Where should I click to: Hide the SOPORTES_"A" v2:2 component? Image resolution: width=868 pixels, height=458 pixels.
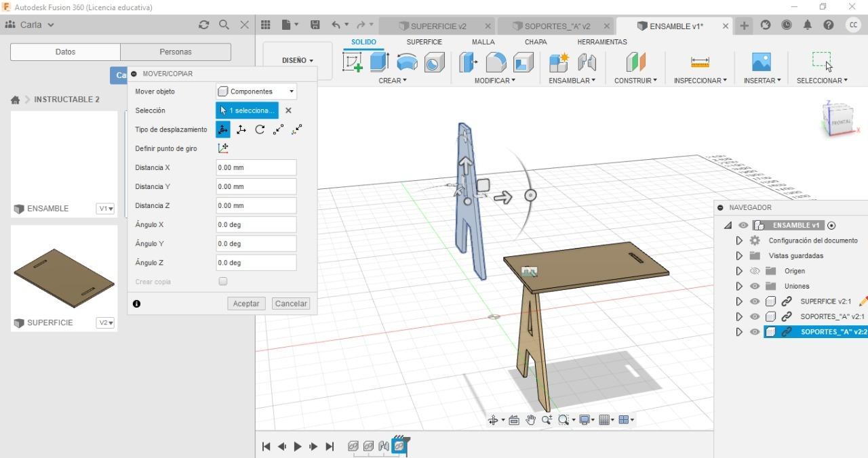coord(755,332)
